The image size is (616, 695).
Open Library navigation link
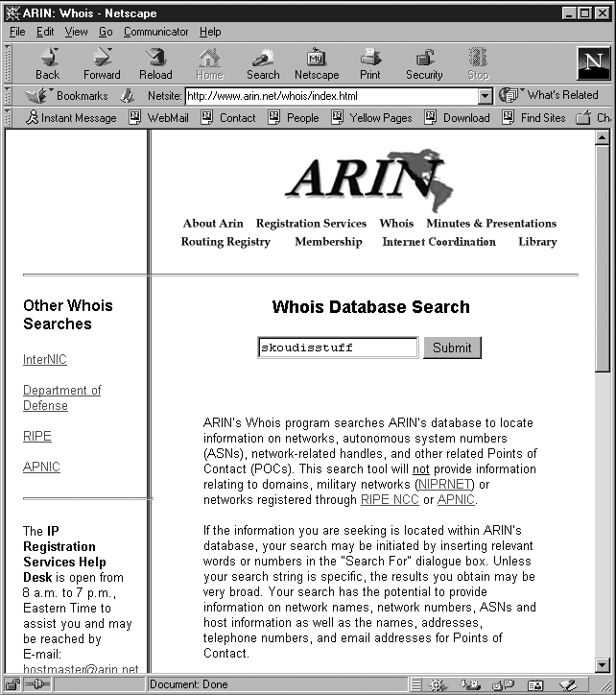coord(537,242)
